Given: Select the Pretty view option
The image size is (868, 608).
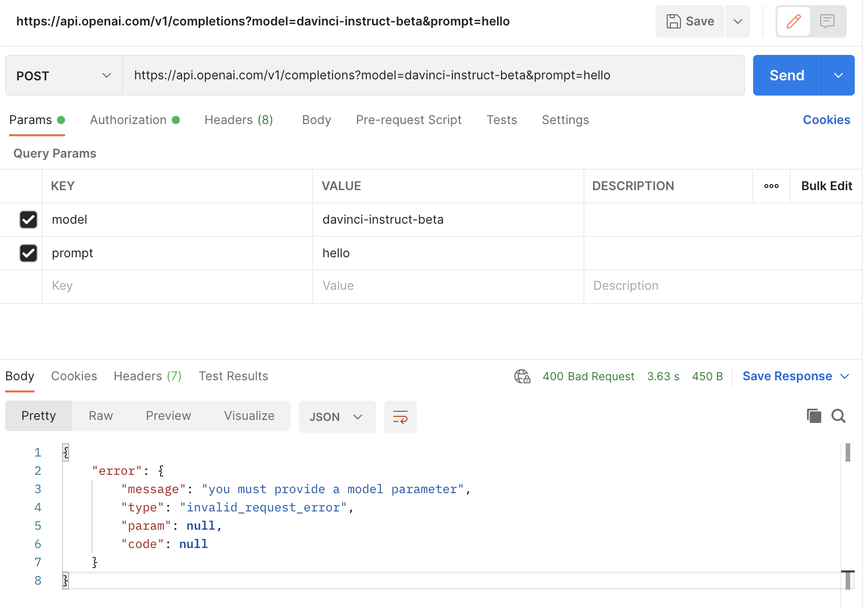Looking at the screenshot, I should [39, 416].
